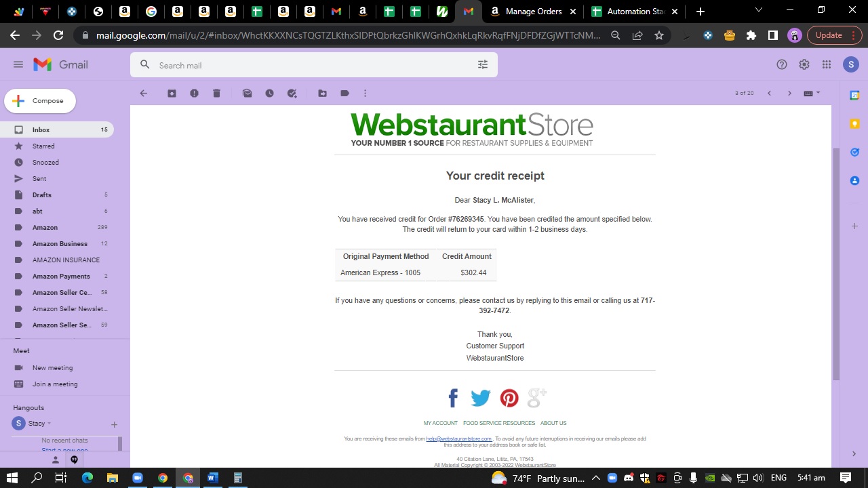Get add-ons with the plus icon
The height and width of the screenshot is (488, 868).
click(854, 226)
